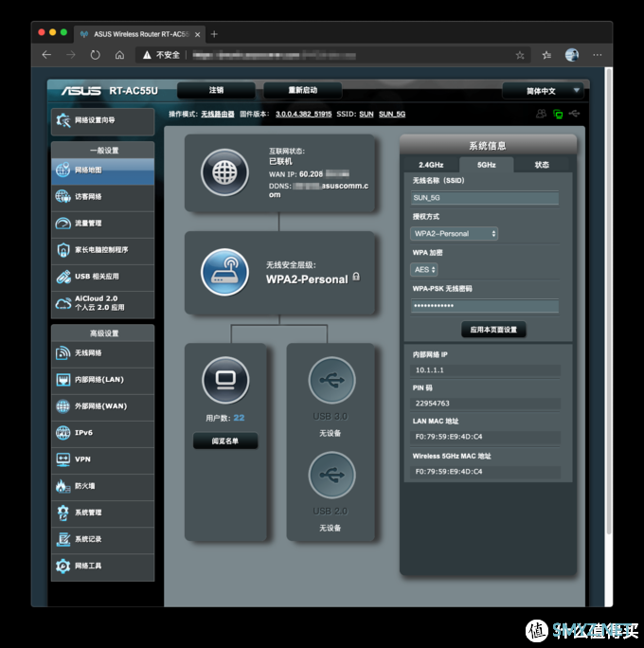Open 外部网络(WAN) settings
The height and width of the screenshot is (648, 644).
(103, 406)
